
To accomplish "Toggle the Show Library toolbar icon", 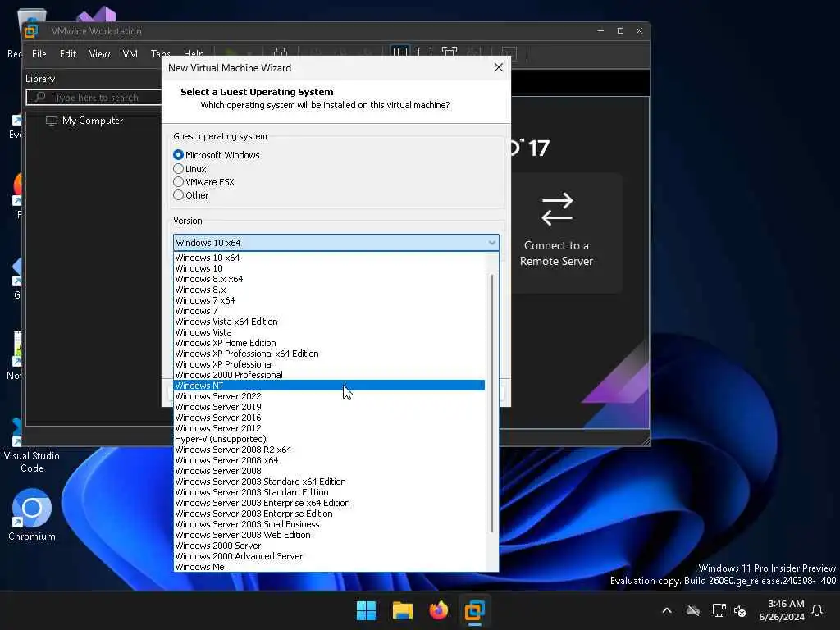I will pyautogui.click(x=400, y=52).
